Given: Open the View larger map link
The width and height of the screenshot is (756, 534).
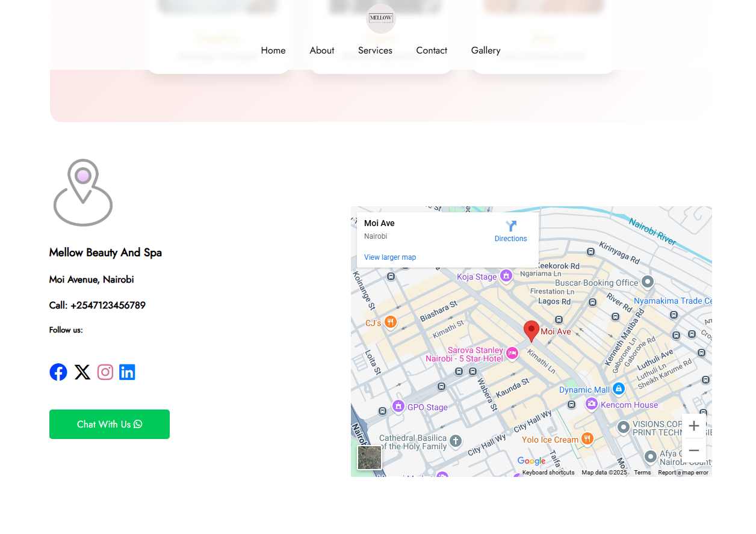Looking at the screenshot, I should coord(390,257).
